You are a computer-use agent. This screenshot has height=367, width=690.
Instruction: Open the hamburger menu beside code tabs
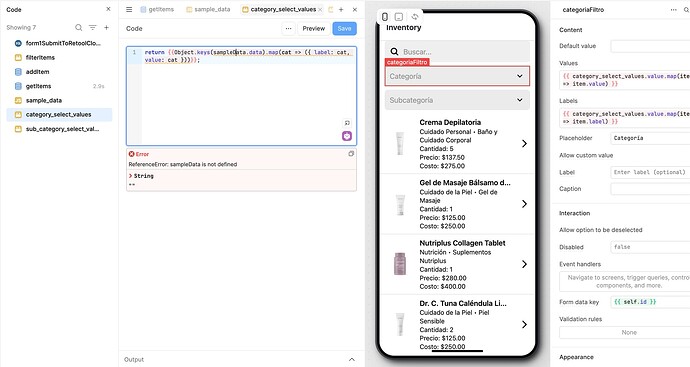(x=129, y=9)
